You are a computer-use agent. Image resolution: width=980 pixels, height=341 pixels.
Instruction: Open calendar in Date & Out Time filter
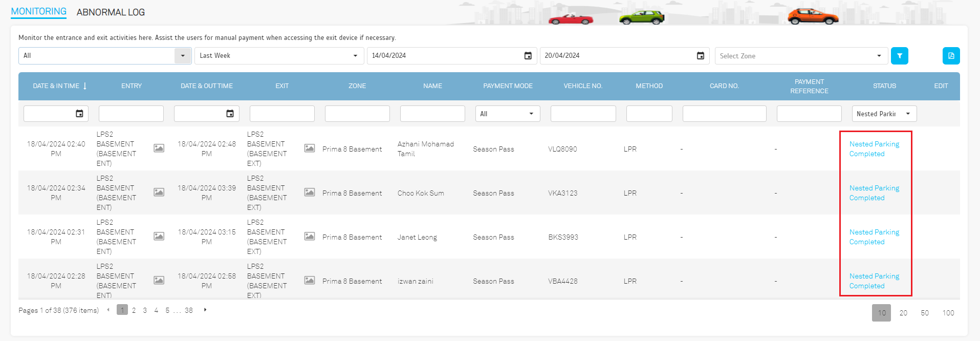tap(230, 114)
